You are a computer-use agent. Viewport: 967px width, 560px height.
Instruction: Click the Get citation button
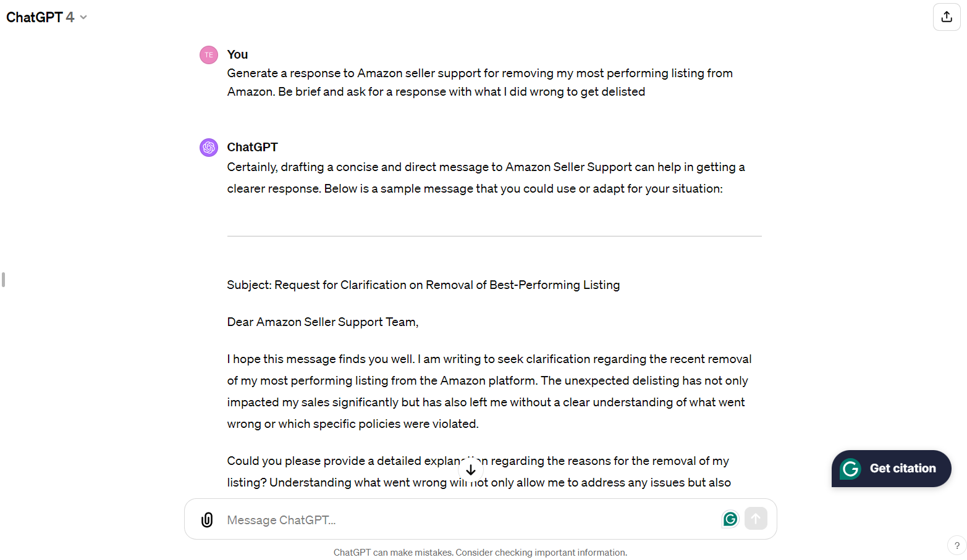(x=892, y=469)
